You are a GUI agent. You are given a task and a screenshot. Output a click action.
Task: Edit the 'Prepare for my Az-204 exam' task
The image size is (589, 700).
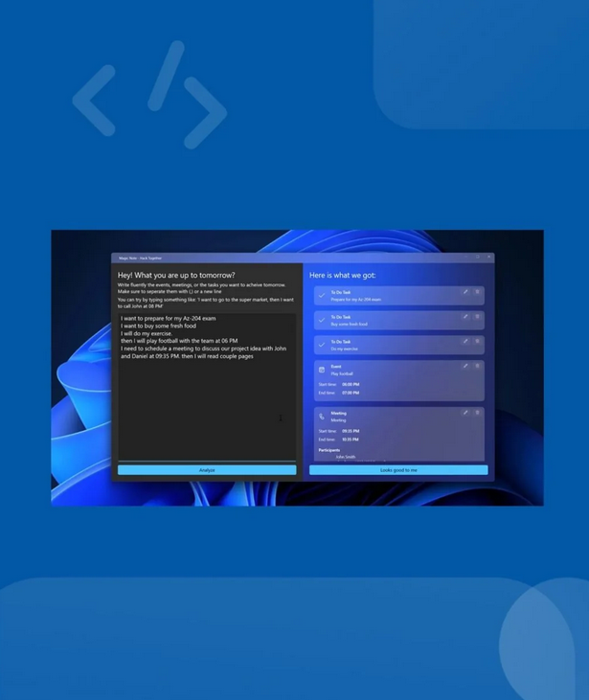click(465, 292)
